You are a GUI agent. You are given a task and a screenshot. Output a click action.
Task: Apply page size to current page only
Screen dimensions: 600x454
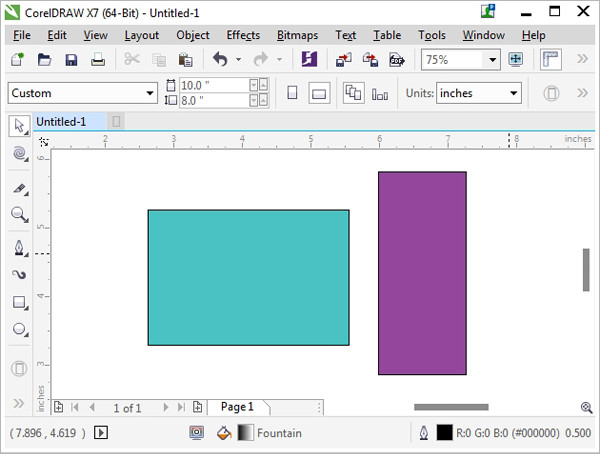[380, 93]
